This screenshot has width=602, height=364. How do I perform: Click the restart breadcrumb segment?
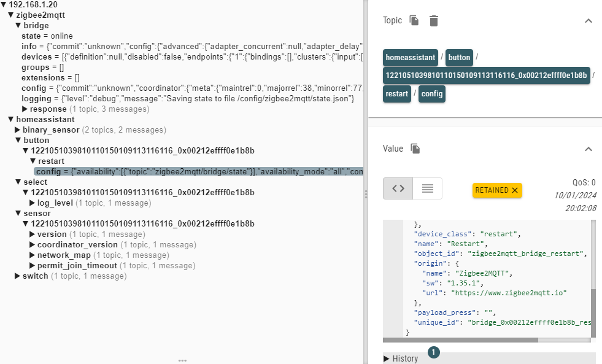[396, 94]
